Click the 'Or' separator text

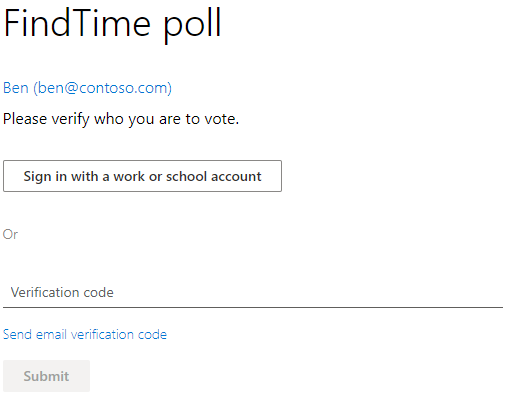(10, 234)
